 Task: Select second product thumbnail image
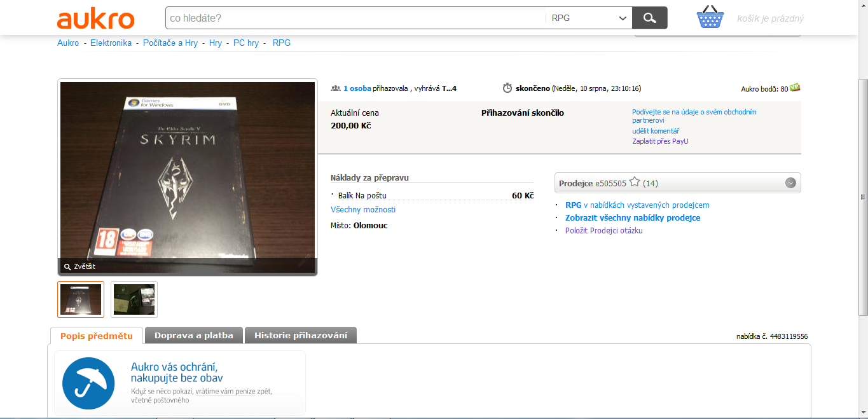pyautogui.click(x=134, y=299)
